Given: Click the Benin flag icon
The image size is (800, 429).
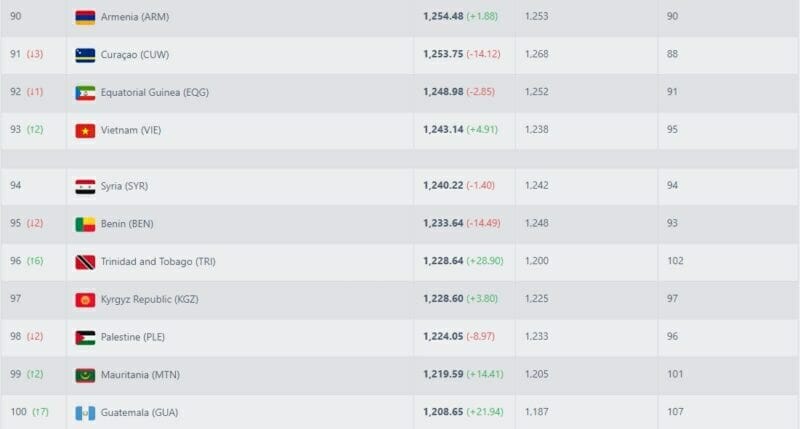Looking at the screenshot, I should tap(85, 224).
